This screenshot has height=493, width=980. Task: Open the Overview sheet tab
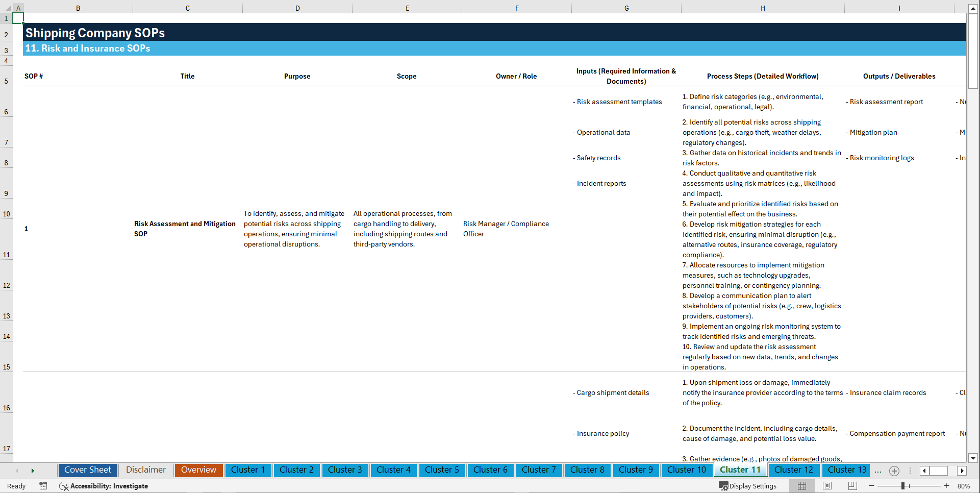(x=198, y=470)
